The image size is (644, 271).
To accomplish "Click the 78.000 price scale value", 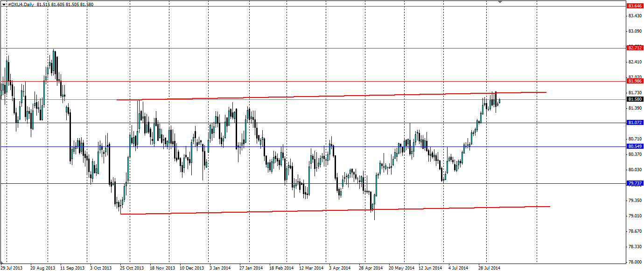I will tap(635, 262).
